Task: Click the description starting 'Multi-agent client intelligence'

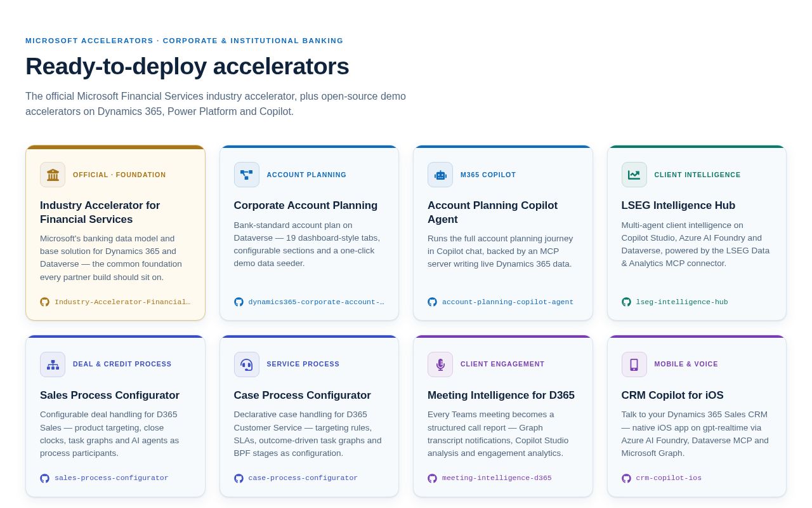Action: (696, 244)
